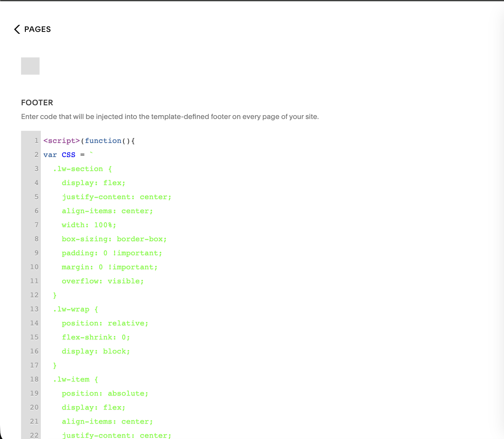Click the 'margin: 0 !important;' code line

point(110,267)
